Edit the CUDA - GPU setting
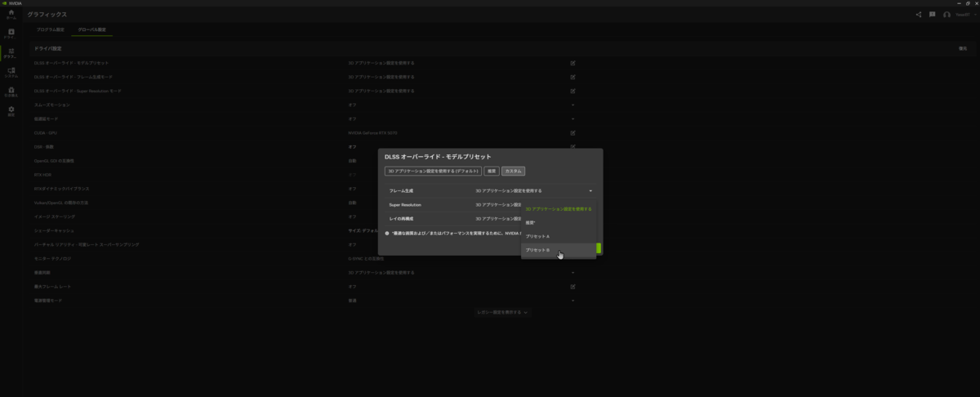Image resolution: width=980 pixels, height=397 pixels. (572, 132)
